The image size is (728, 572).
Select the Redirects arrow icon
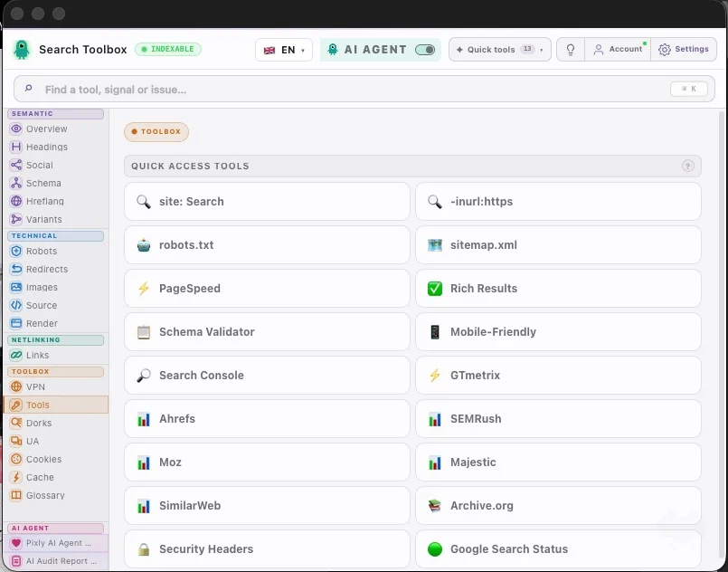coord(16,269)
